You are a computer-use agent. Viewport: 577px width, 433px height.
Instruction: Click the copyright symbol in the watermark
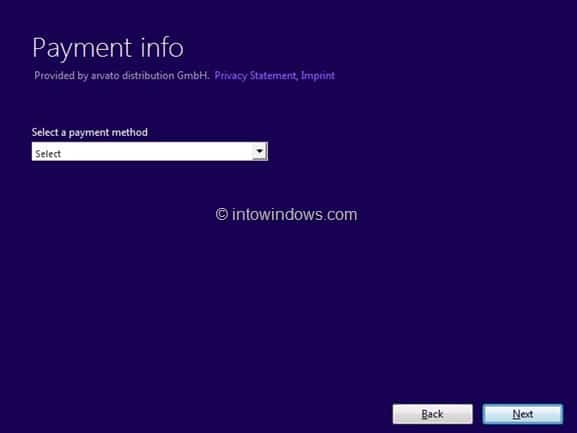tap(222, 214)
